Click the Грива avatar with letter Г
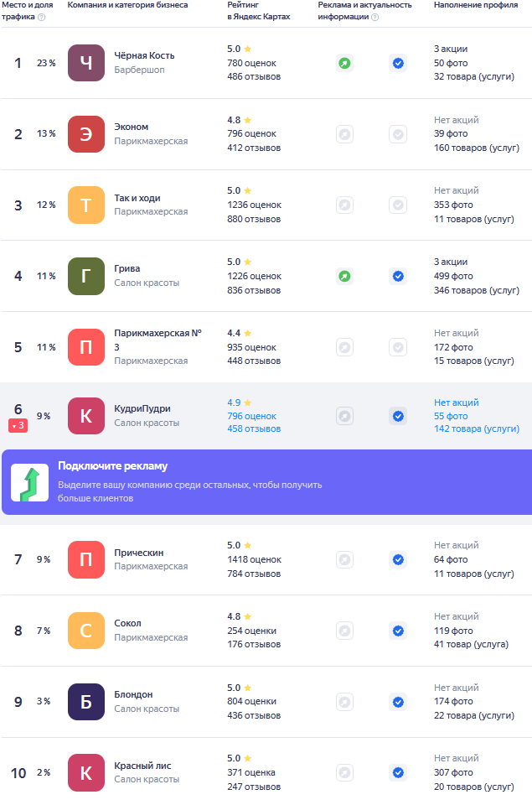532x805 pixels. (86, 276)
